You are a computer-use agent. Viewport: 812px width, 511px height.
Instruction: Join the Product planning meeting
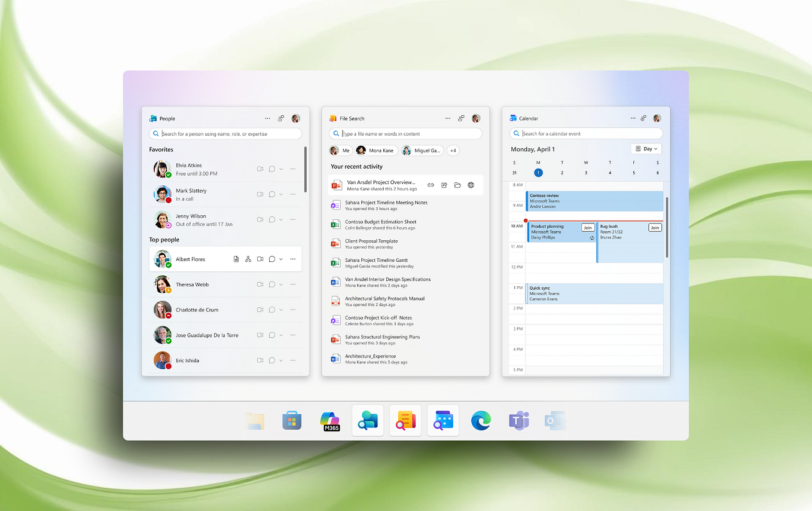coord(588,228)
